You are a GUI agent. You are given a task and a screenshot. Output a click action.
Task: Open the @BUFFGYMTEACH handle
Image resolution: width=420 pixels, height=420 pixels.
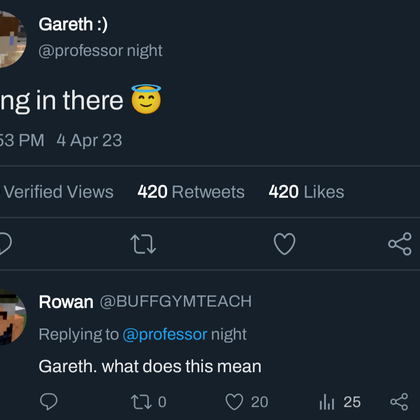pos(176,302)
